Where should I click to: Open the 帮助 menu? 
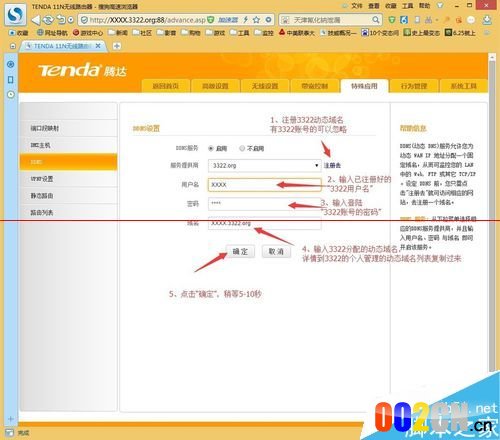coord(424,6)
